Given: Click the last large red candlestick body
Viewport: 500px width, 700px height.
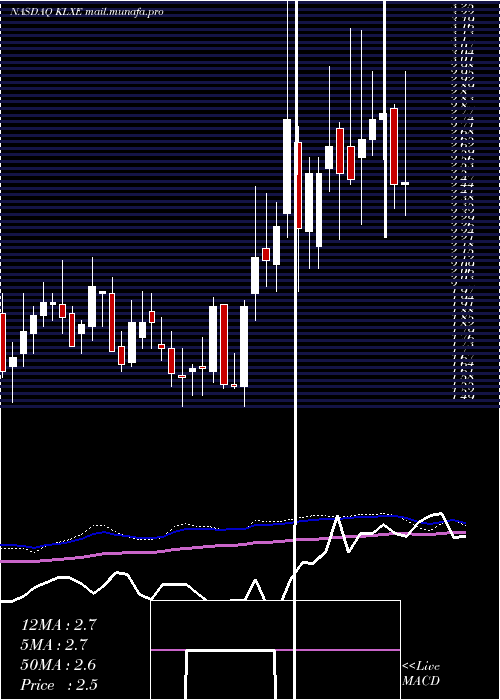Looking at the screenshot, I should pos(394,146).
